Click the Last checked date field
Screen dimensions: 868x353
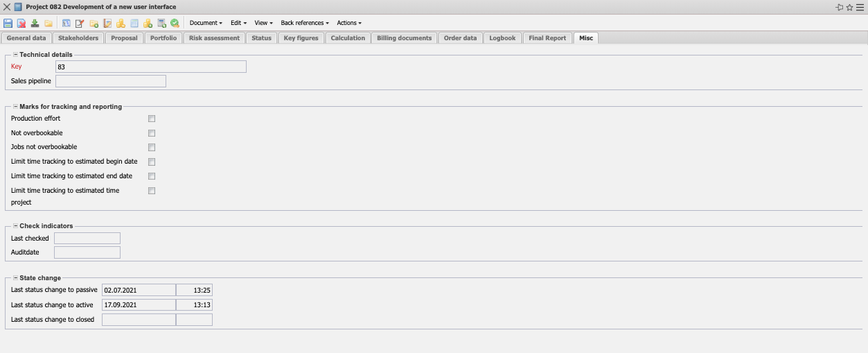pyautogui.click(x=87, y=239)
